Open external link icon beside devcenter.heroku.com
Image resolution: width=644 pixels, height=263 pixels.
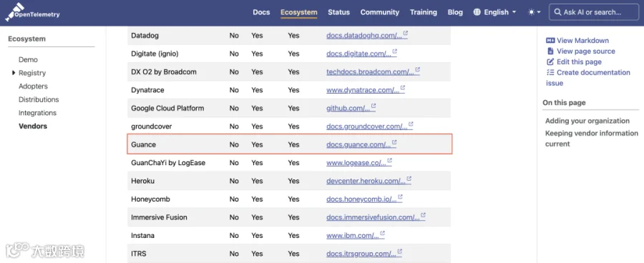(409, 179)
